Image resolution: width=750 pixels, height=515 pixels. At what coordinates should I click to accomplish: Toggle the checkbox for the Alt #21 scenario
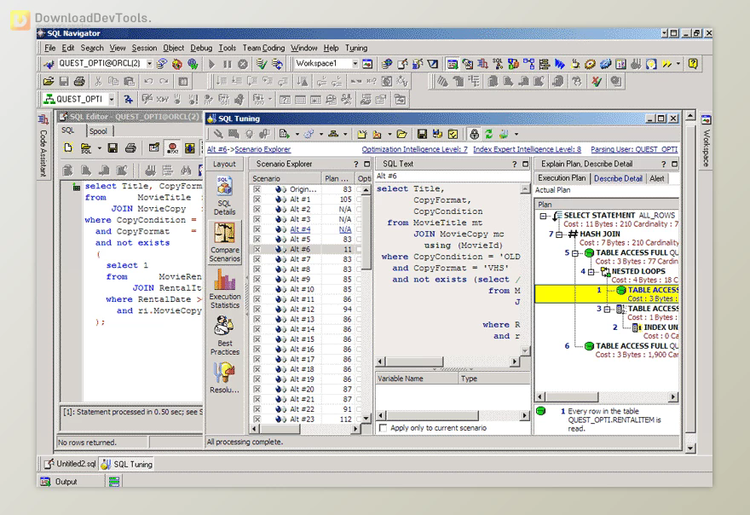(x=257, y=399)
